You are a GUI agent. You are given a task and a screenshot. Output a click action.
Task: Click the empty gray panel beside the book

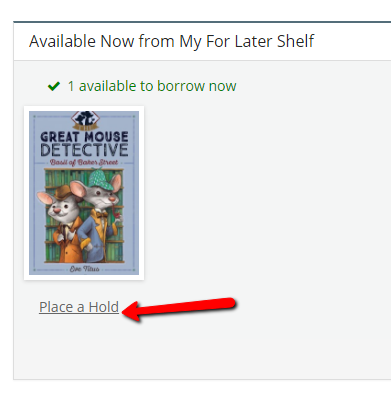pos(267,200)
